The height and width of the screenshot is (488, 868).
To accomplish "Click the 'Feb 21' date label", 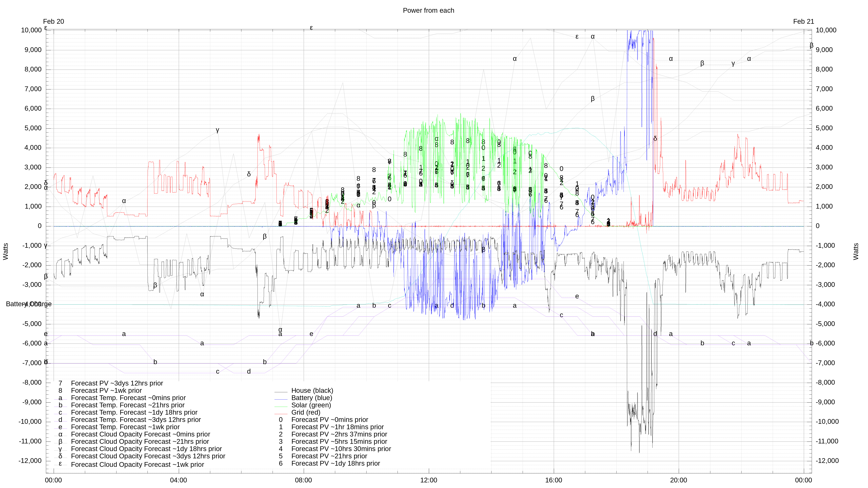I will click(803, 22).
